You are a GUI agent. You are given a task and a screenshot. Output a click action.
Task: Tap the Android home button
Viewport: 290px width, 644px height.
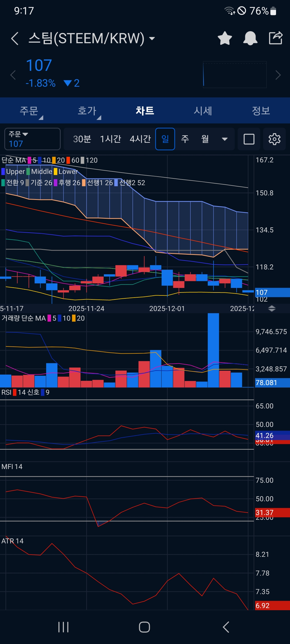pyautogui.click(x=144, y=627)
